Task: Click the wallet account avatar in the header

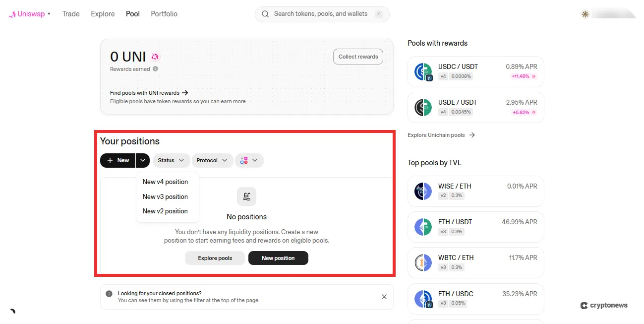Action: tap(585, 13)
